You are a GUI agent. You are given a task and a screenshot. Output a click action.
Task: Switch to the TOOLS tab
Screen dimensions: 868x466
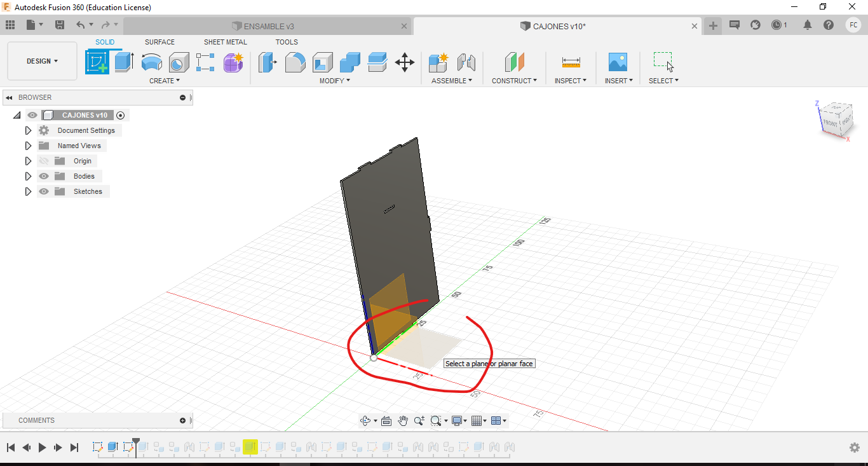pos(287,42)
